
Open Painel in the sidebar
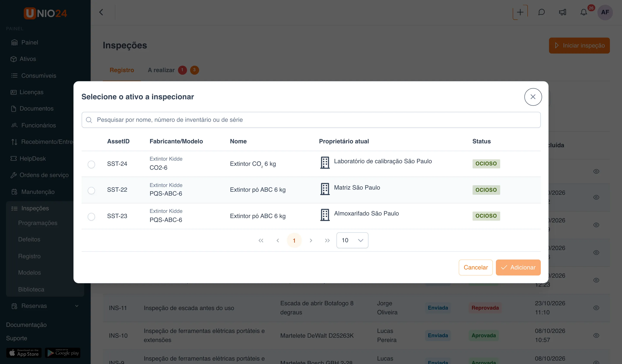click(x=25, y=43)
